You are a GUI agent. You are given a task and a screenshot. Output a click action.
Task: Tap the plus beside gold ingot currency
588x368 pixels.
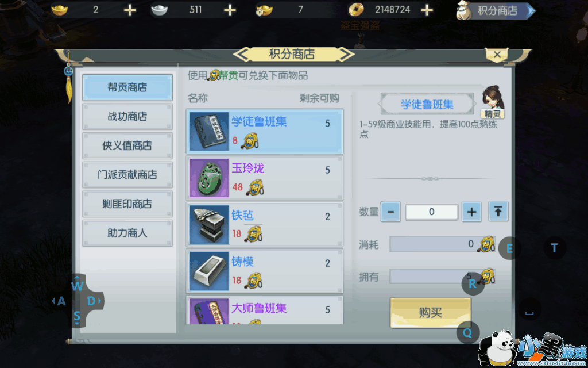coord(130,10)
